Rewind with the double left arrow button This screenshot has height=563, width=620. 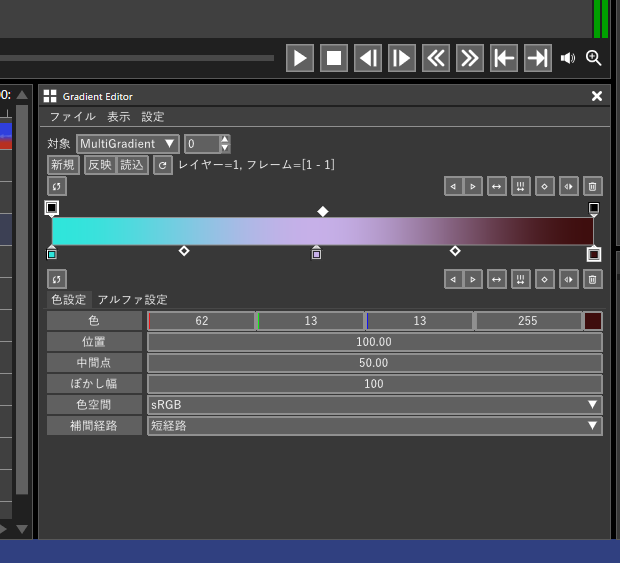click(x=436, y=58)
